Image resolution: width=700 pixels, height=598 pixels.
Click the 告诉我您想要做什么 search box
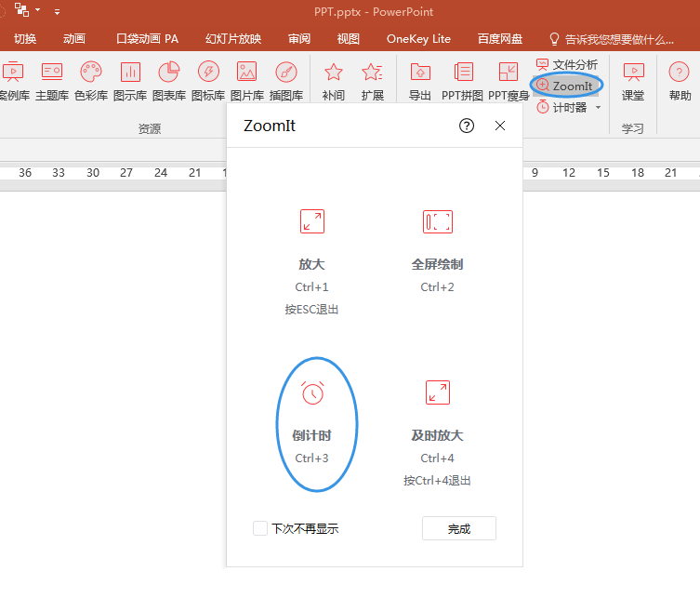tap(612, 39)
